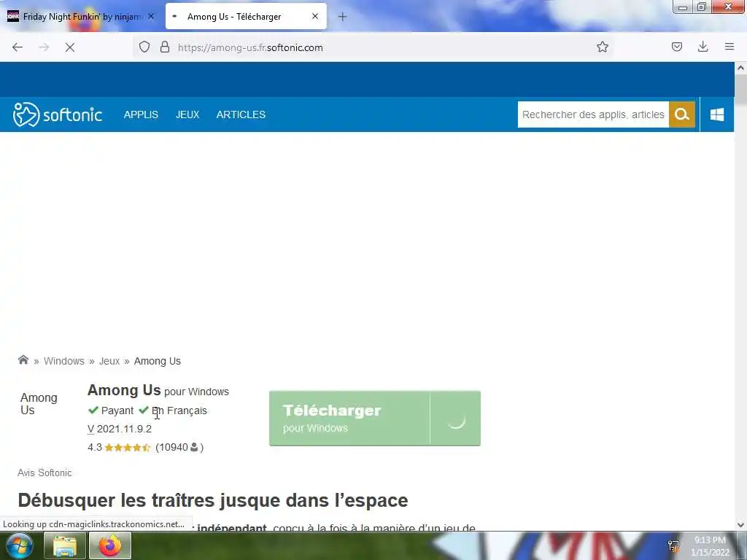Click the star rating 4.3
747x560 pixels.
point(119,447)
